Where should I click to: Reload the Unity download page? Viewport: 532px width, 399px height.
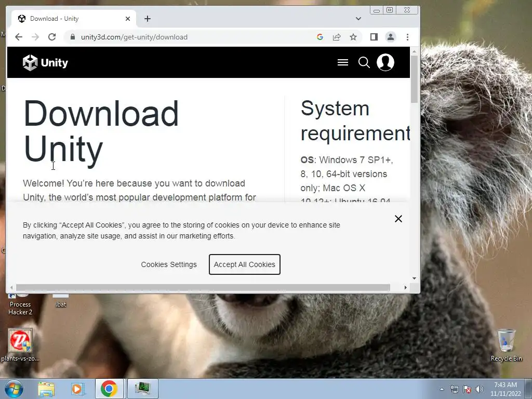tap(52, 37)
